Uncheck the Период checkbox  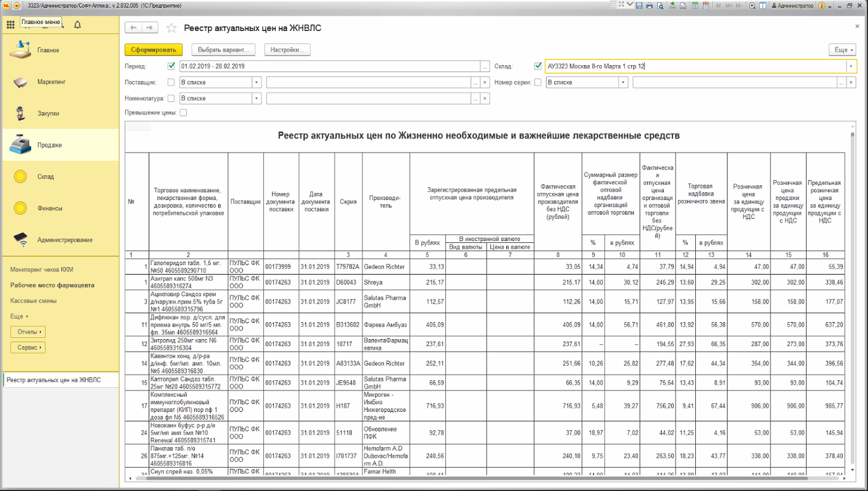[171, 66]
